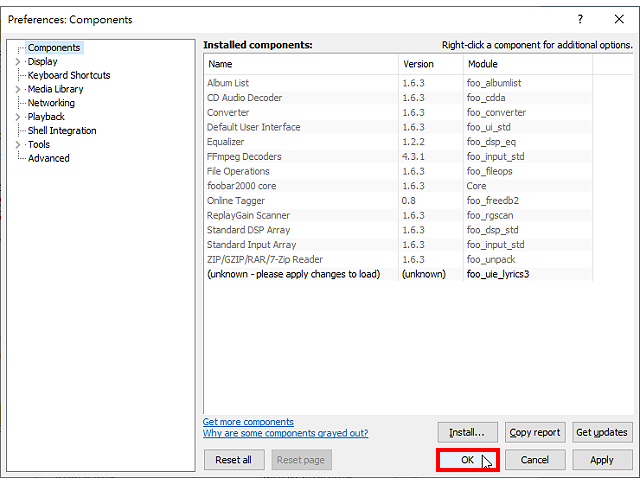Image resolution: width=644 pixels, height=485 pixels.
Task: Select Keyboard Shortcuts in preferences tree
Action: point(69,76)
